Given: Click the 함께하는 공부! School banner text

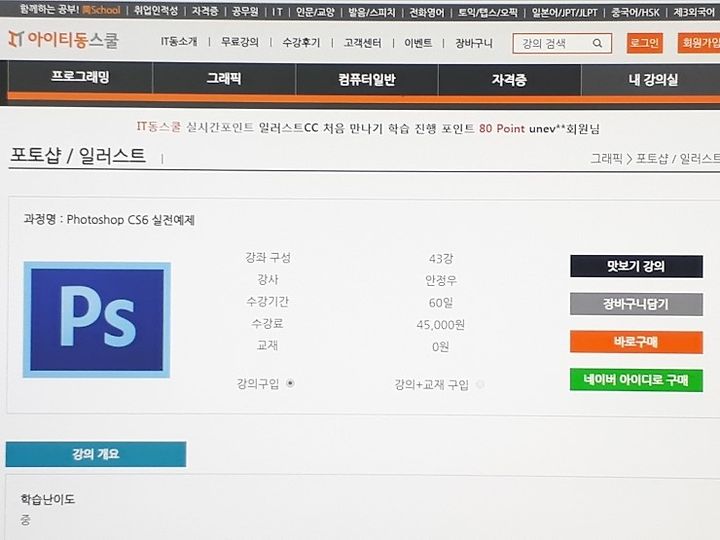Looking at the screenshot, I should pos(70,9).
